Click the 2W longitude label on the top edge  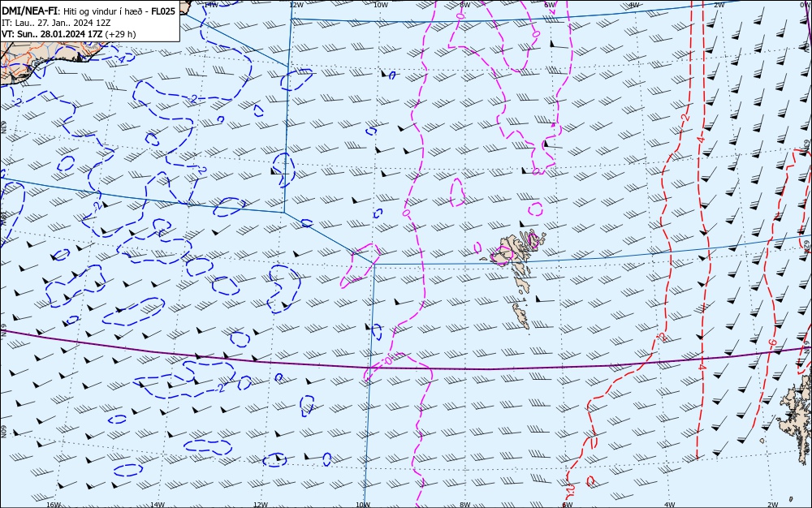(x=719, y=5)
